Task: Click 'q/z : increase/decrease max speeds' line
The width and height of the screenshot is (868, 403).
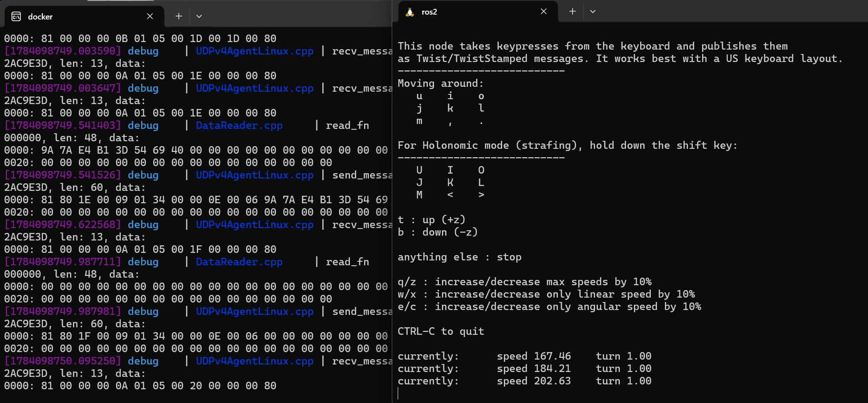Action: tap(525, 282)
